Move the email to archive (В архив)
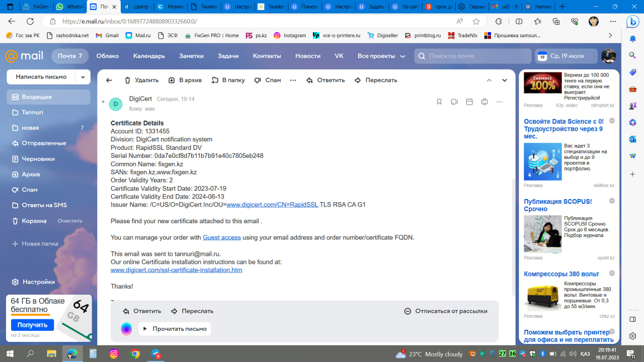The width and height of the screenshot is (644, 362). point(185,80)
